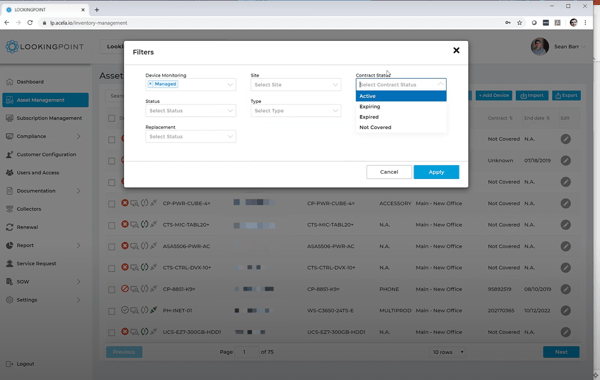Click the Contract Status combo box
Image resolution: width=600 pixels, height=380 pixels.
click(401, 85)
